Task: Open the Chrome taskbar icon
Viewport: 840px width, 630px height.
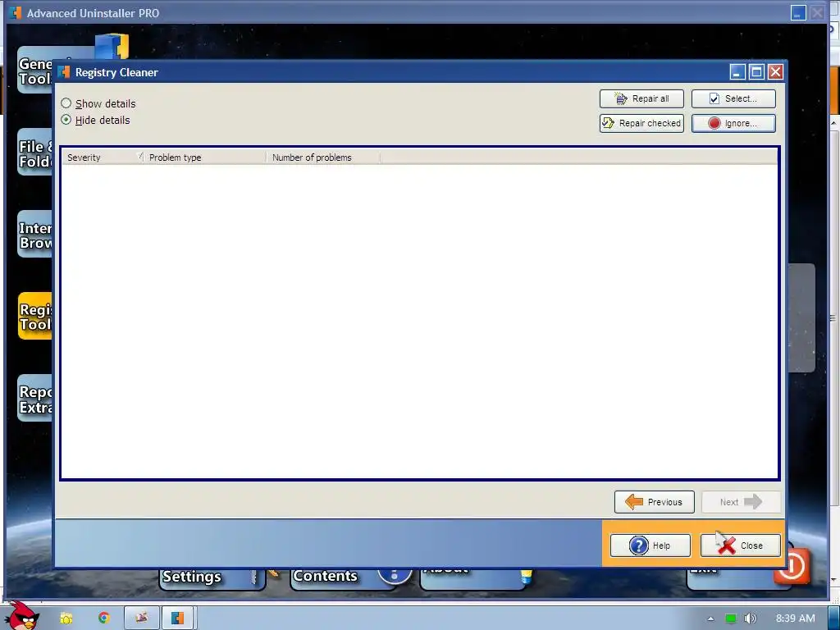Action: tap(103, 618)
